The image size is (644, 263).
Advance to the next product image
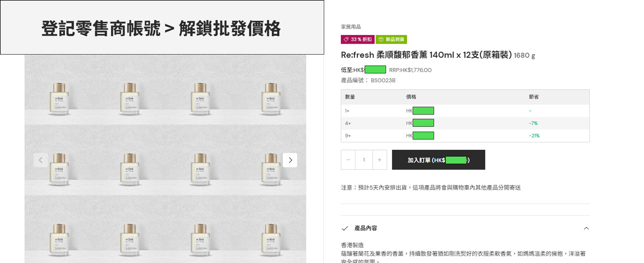(x=290, y=160)
